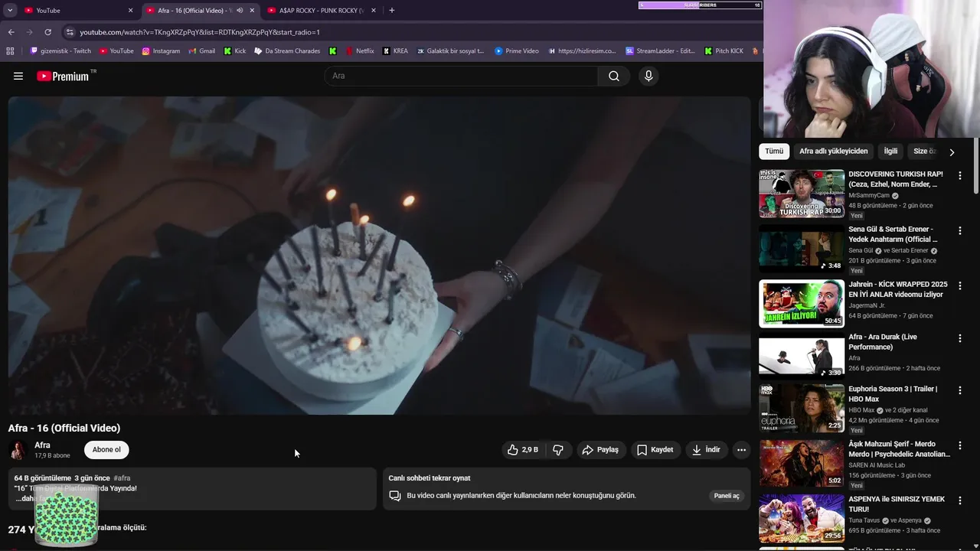Viewport: 980px width, 551px height.
Task: Open Afra channel avatar
Action: 18,450
